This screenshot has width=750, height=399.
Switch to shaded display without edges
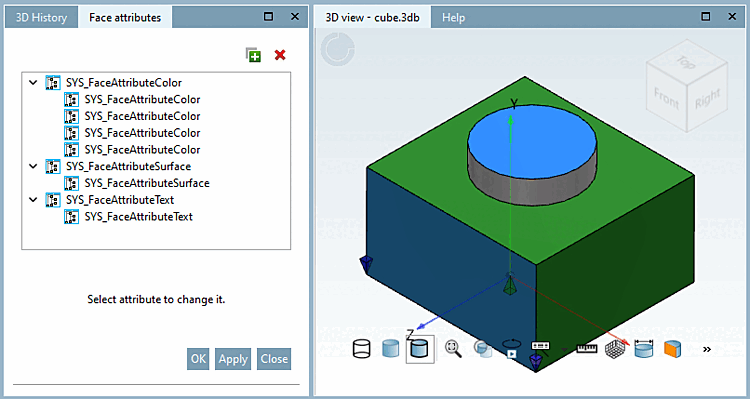pyautogui.click(x=391, y=349)
